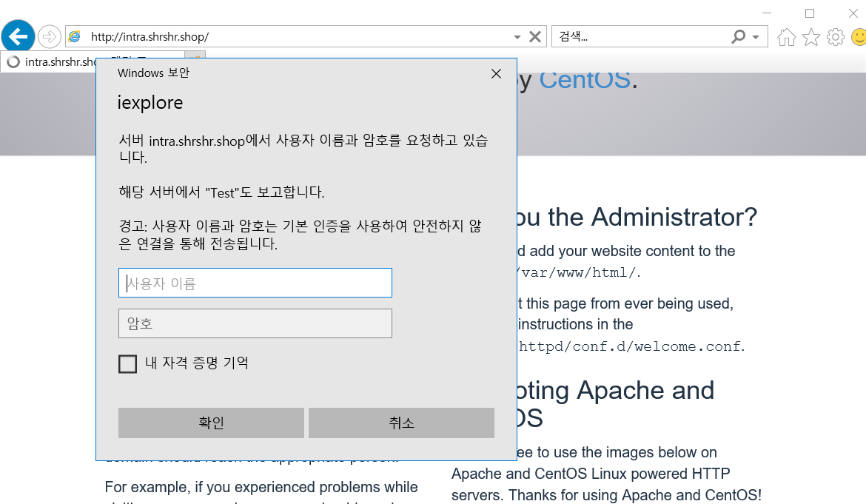This screenshot has width=866, height=504.
Task: Click the /var/www/html/ path text
Action: pos(577,272)
